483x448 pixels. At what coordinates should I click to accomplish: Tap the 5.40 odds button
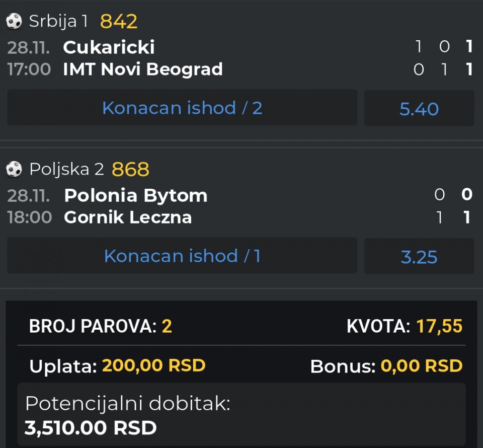(419, 108)
